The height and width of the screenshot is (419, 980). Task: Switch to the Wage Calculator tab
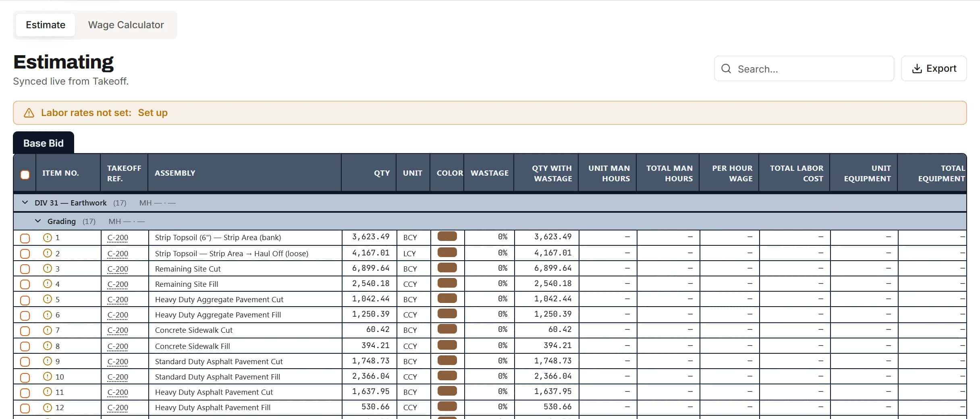pyautogui.click(x=126, y=25)
